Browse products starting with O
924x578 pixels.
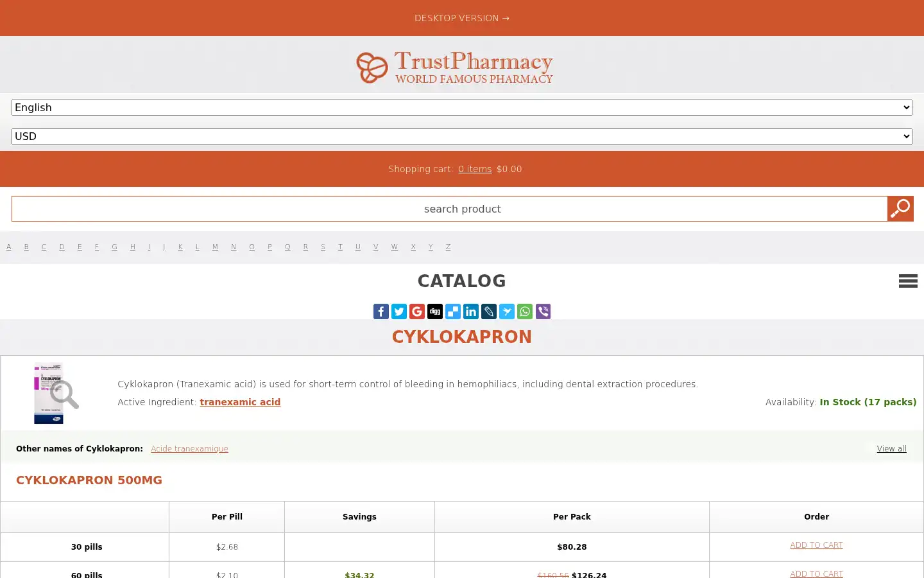(x=252, y=247)
